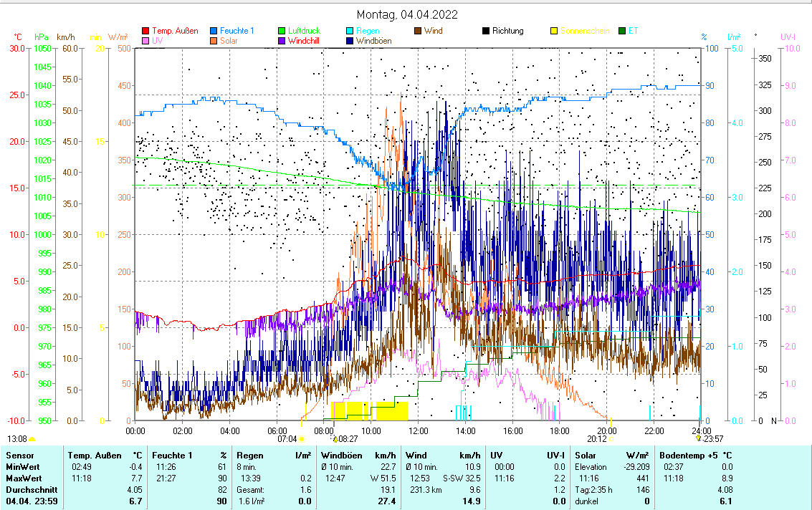Click the Durchschnitt row label
812x510 pixels.
click(x=29, y=489)
